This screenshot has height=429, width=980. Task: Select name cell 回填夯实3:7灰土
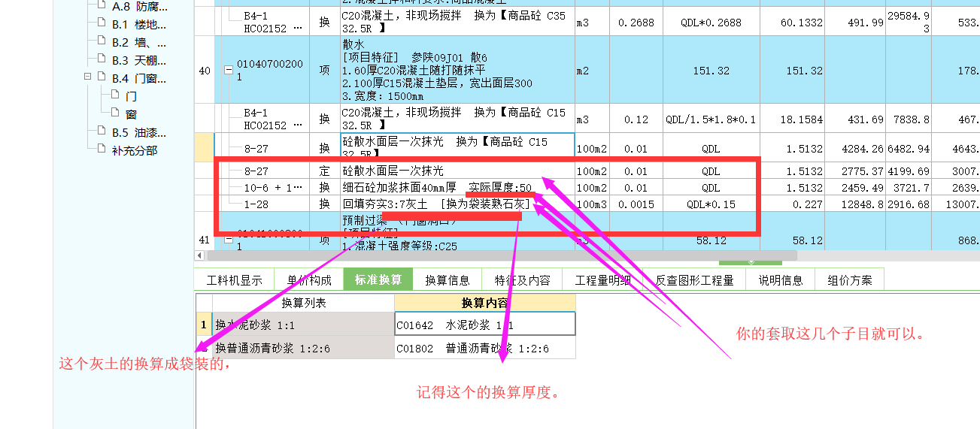pos(457,204)
